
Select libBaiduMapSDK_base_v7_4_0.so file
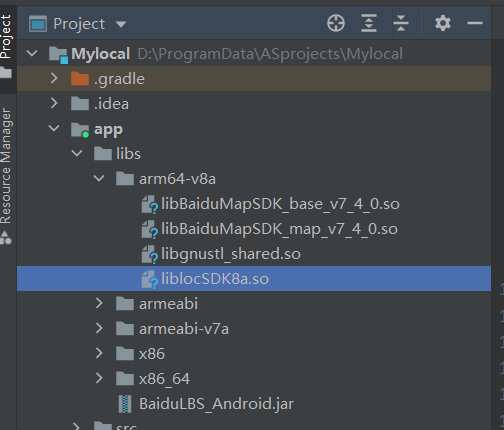pos(254,204)
